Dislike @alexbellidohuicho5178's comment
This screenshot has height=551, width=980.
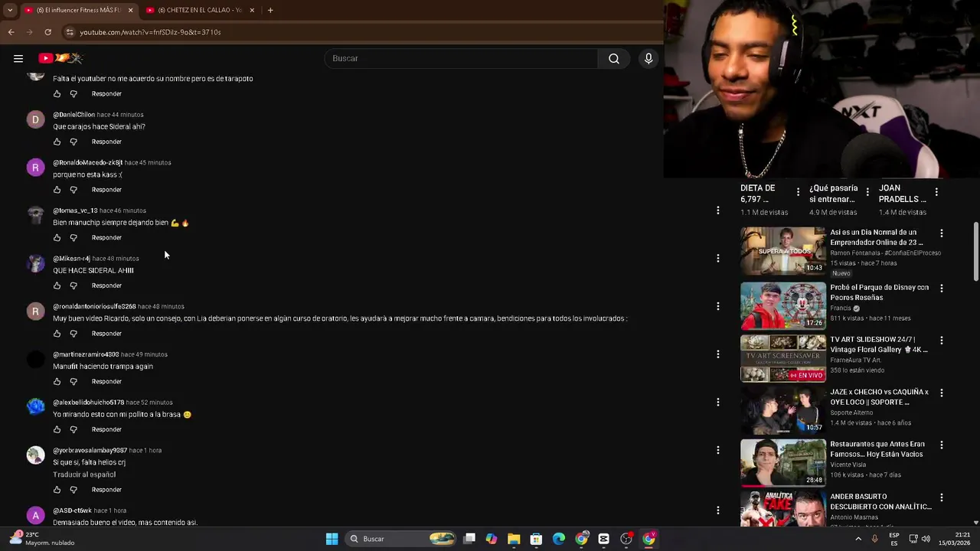[x=73, y=429]
